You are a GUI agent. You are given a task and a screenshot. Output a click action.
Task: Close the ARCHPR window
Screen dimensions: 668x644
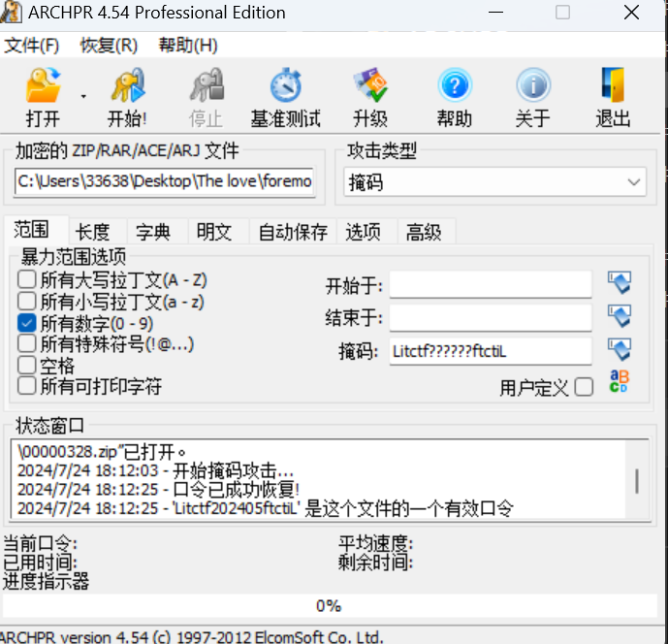tap(631, 13)
